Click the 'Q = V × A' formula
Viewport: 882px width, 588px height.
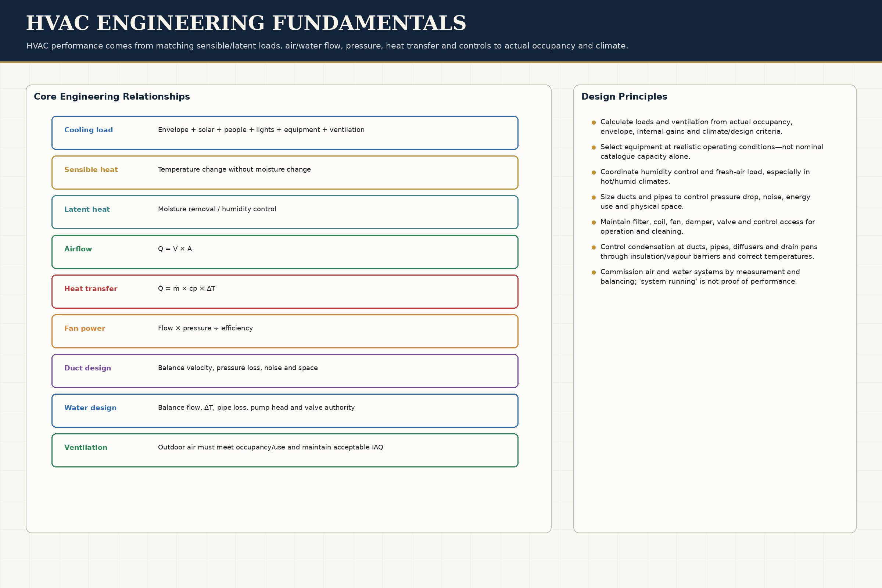coord(175,249)
